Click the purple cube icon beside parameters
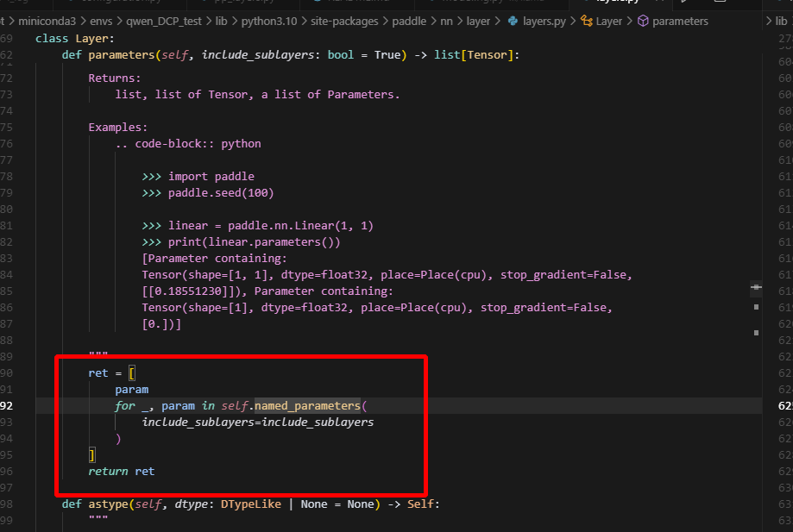 pyautogui.click(x=643, y=21)
